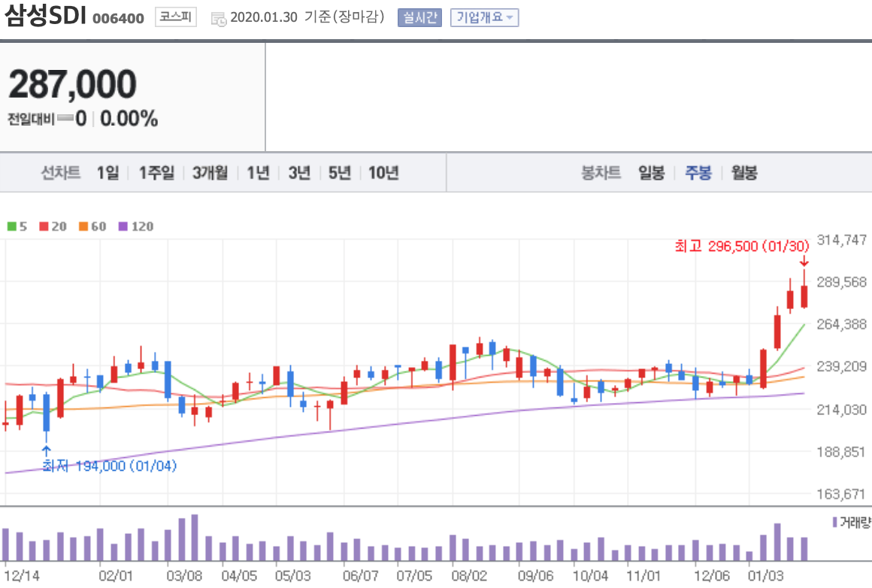Click the current price 287,000
The height and width of the screenshot is (588, 872).
click(x=72, y=84)
